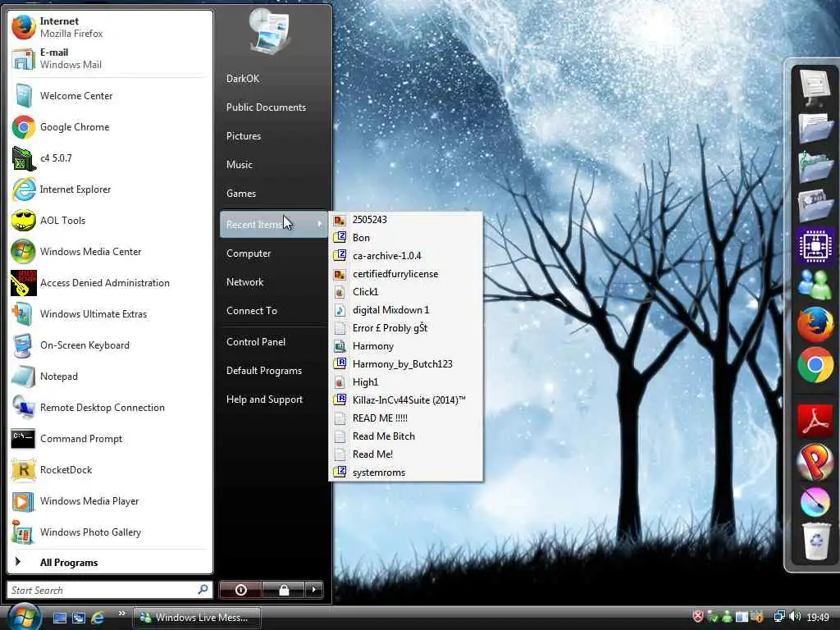Image resolution: width=840 pixels, height=630 pixels.
Task: Open Windows Media Player
Action: 110,501
